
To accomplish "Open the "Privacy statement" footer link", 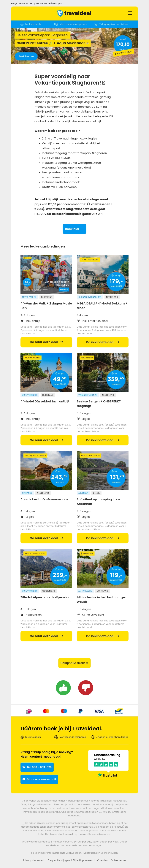I will point(33,860).
